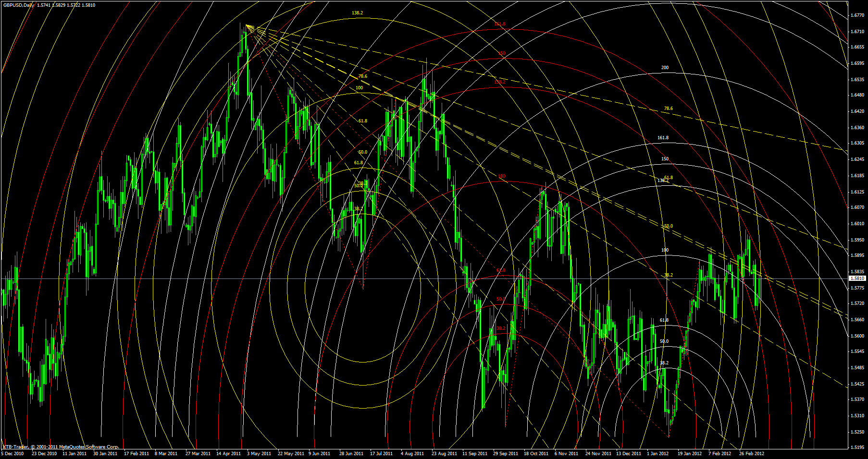Click the 24 Nov 2011 date label
Viewport: 868px width, 459px height.
(598, 453)
